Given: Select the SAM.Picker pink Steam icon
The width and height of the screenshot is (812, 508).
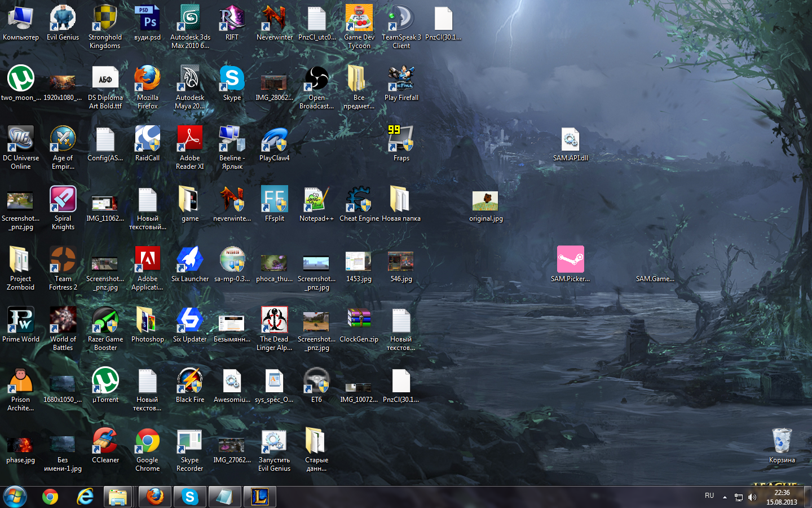Looking at the screenshot, I should (571, 264).
